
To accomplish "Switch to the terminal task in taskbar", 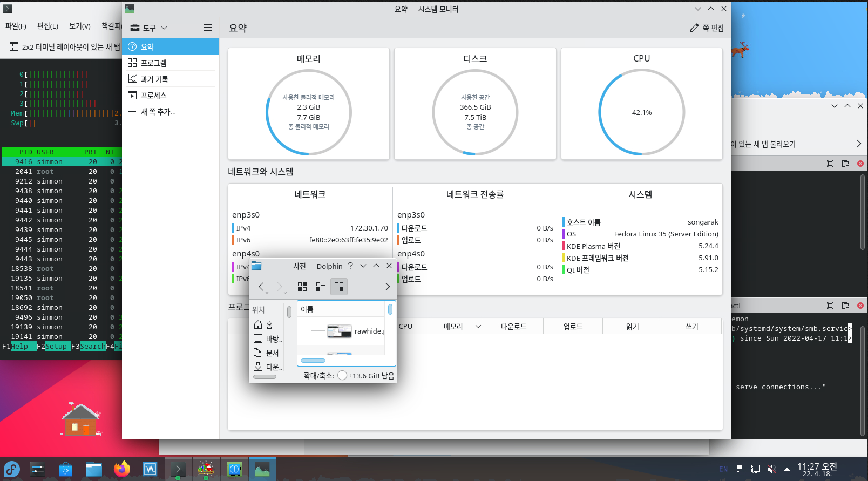I will (178, 469).
